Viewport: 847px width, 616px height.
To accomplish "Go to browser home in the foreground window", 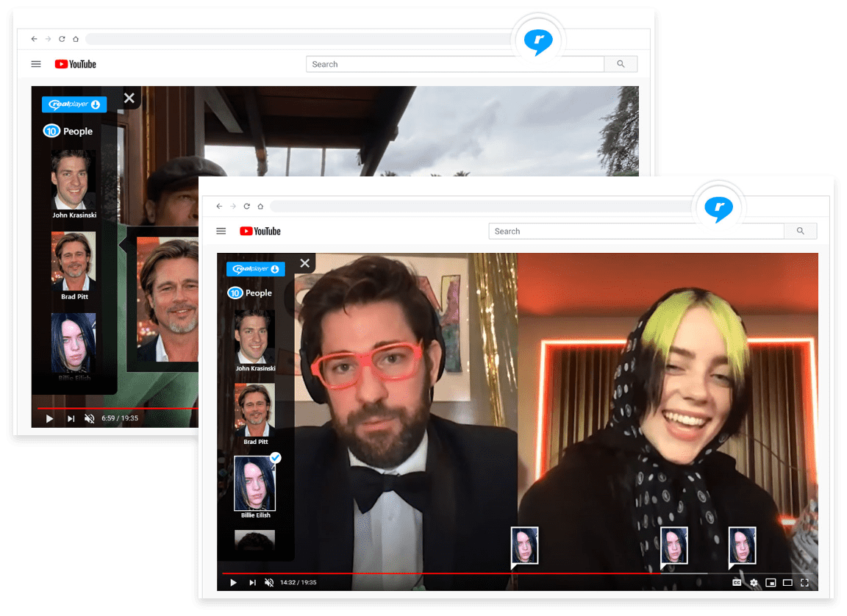I will [260, 207].
